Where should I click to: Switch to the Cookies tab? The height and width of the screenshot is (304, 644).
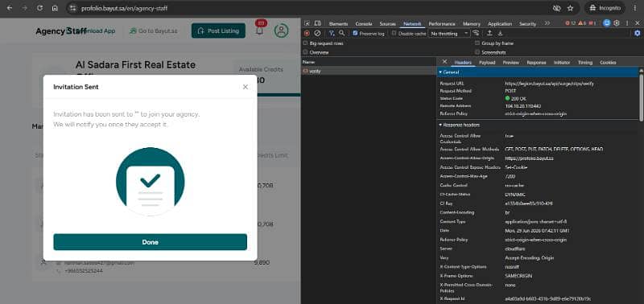point(608,63)
